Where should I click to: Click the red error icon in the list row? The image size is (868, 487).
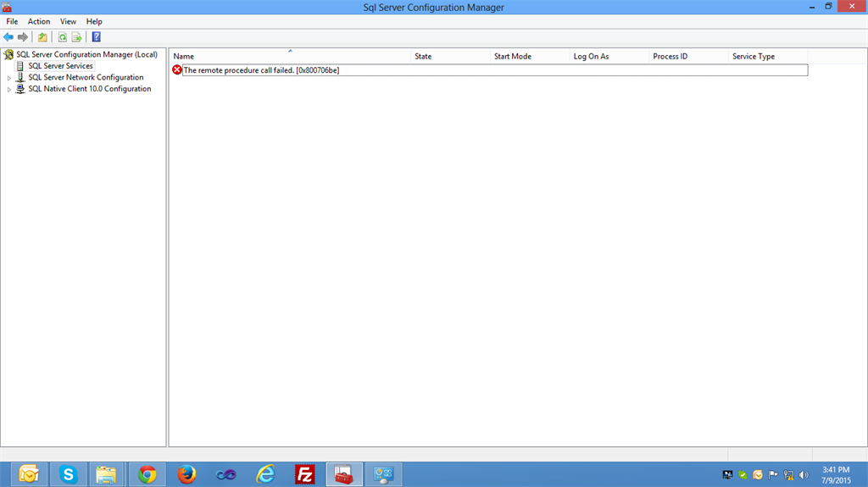point(177,69)
